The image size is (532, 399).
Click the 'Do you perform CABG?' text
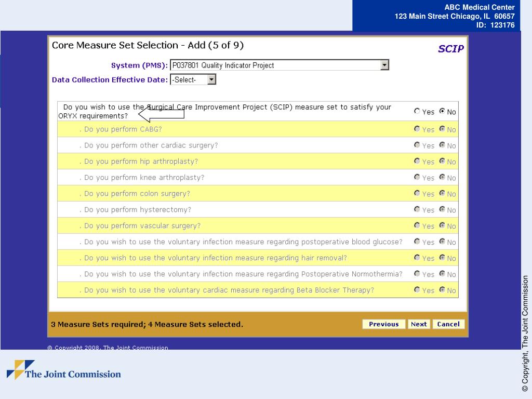pyautogui.click(x=123, y=129)
